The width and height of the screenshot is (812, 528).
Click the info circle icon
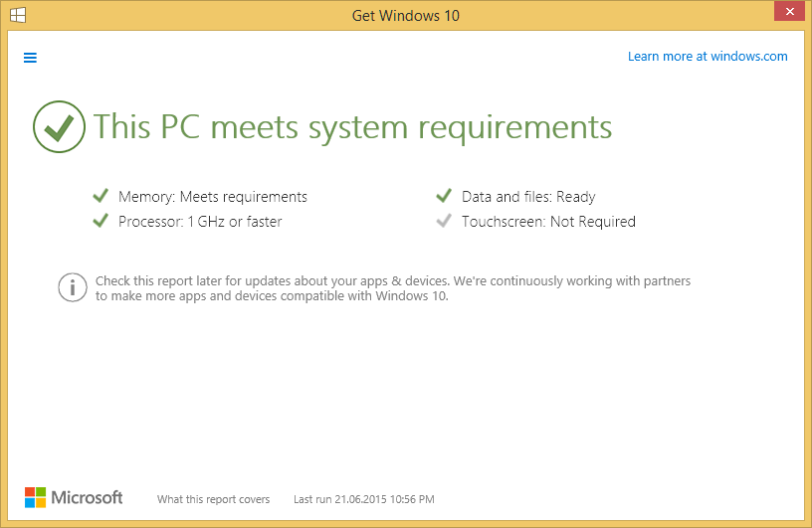tap(73, 287)
